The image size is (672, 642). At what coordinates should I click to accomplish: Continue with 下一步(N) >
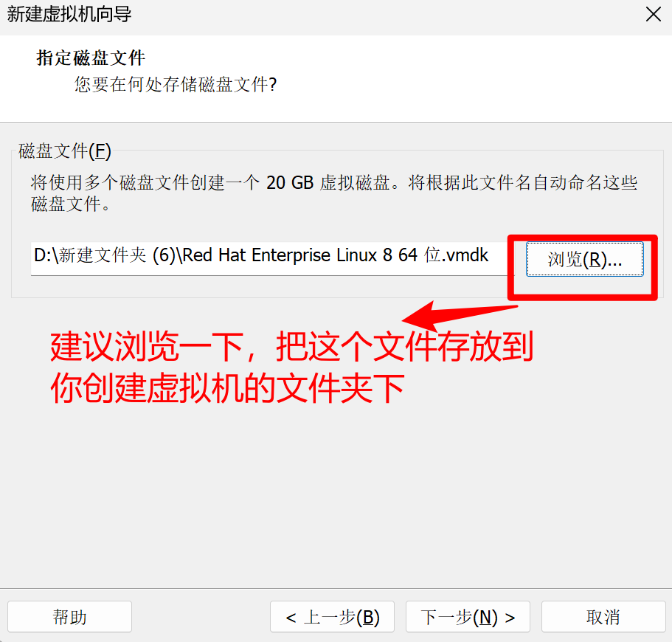pos(468,617)
